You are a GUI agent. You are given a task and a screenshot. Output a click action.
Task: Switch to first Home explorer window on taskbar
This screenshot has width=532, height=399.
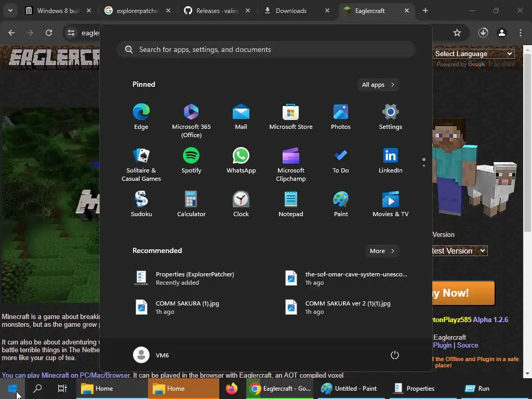[x=112, y=389]
